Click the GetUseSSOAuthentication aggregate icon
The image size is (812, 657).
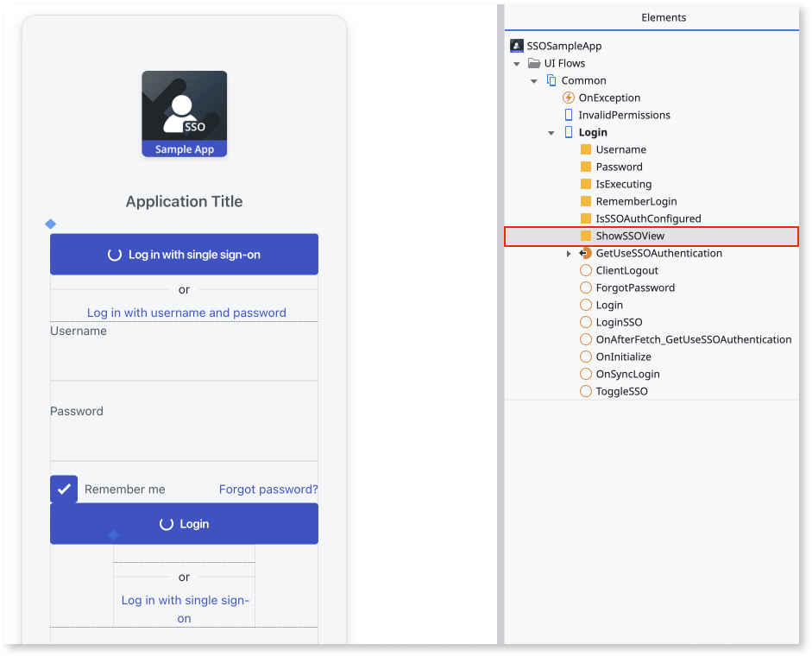point(586,253)
